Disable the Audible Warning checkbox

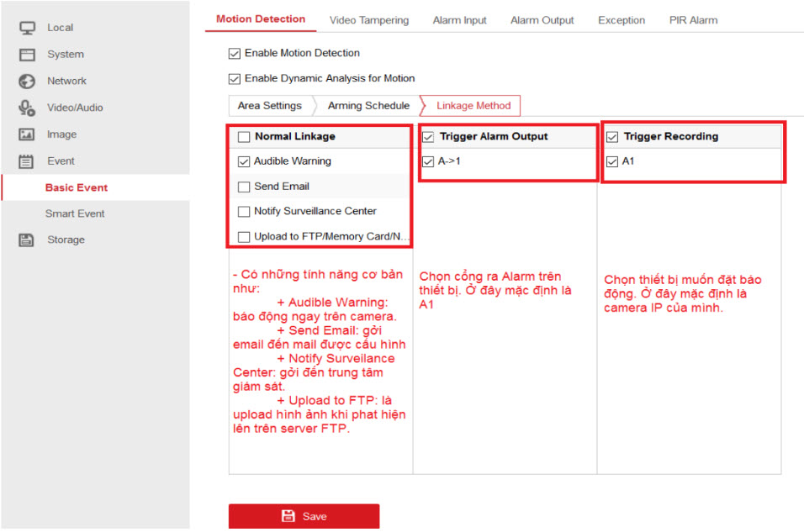pyautogui.click(x=244, y=161)
